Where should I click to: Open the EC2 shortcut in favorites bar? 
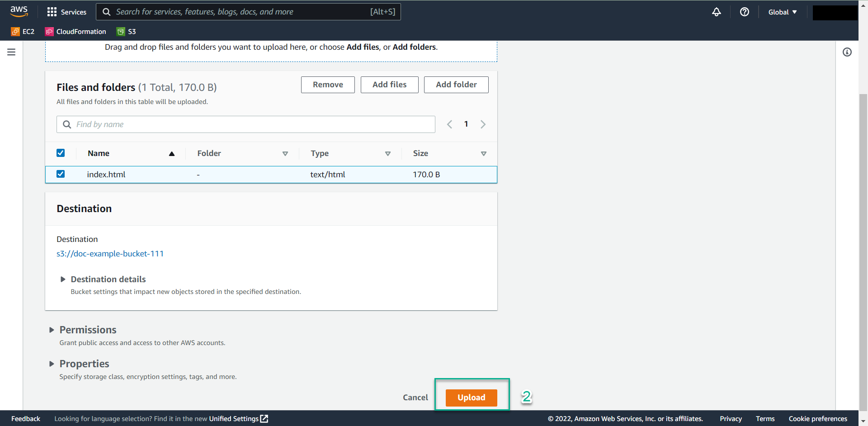[23, 32]
